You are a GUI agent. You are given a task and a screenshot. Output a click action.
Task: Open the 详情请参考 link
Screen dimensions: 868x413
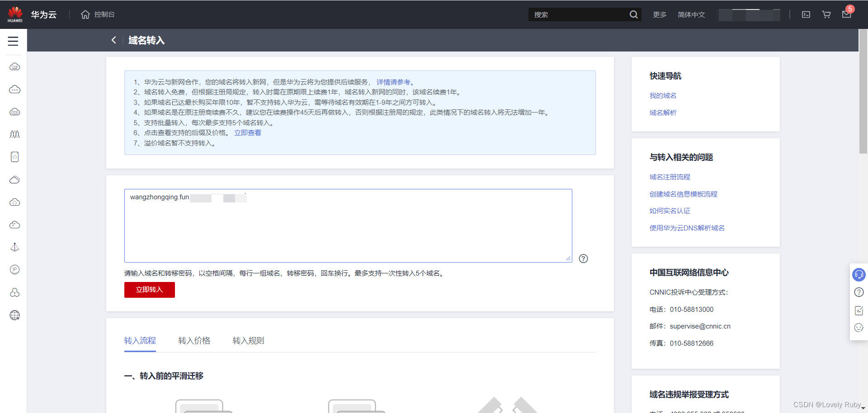[393, 82]
